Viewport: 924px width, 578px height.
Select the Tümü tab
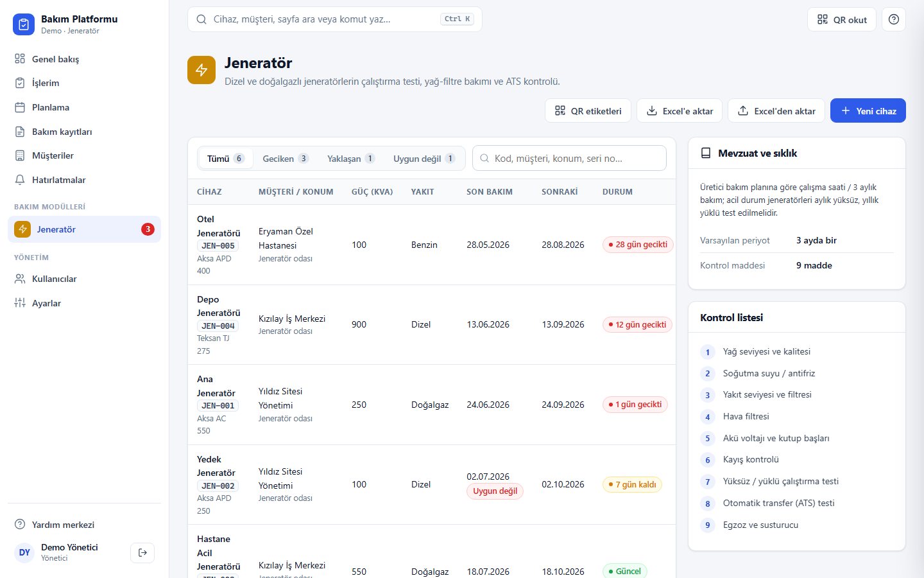[225, 159]
